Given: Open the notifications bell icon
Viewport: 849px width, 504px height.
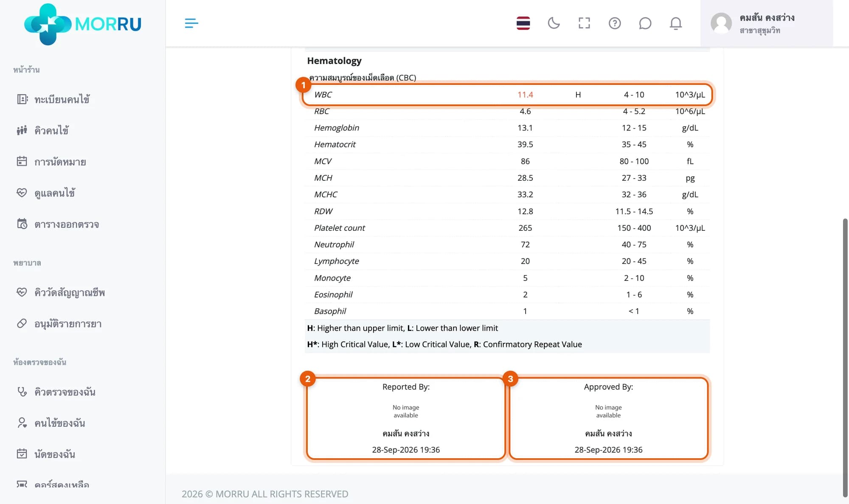Looking at the screenshot, I should pyautogui.click(x=675, y=23).
